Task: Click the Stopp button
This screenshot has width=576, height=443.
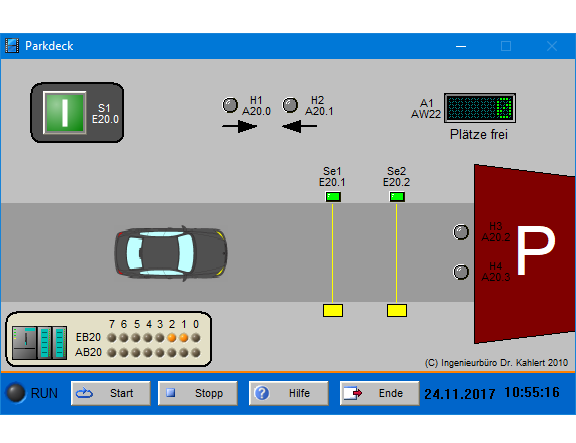Action: pyautogui.click(x=198, y=393)
